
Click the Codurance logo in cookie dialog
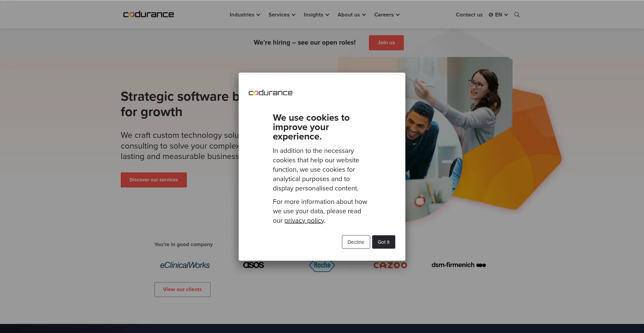(x=270, y=93)
